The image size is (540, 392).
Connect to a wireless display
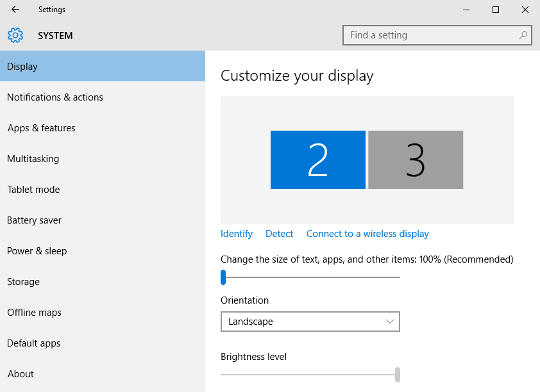coord(368,234)
